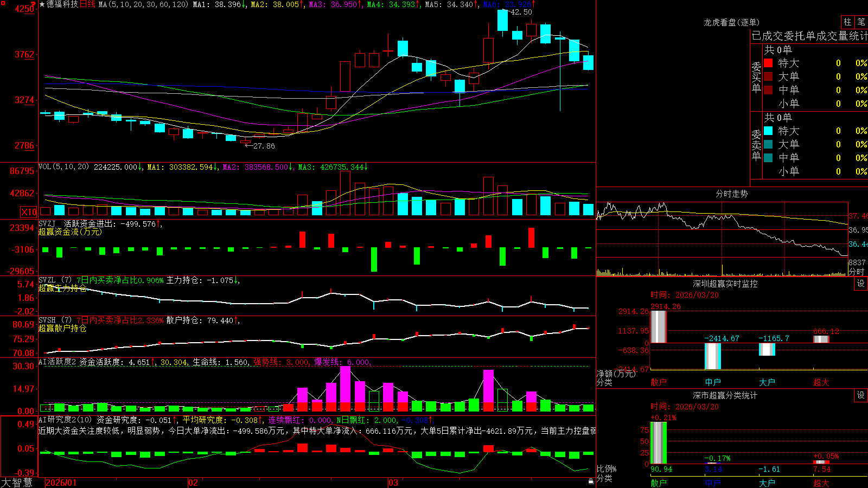868x488 pixels.
Task: Click the 深市超赢分类统计 panel title
Action: [725, 395]
